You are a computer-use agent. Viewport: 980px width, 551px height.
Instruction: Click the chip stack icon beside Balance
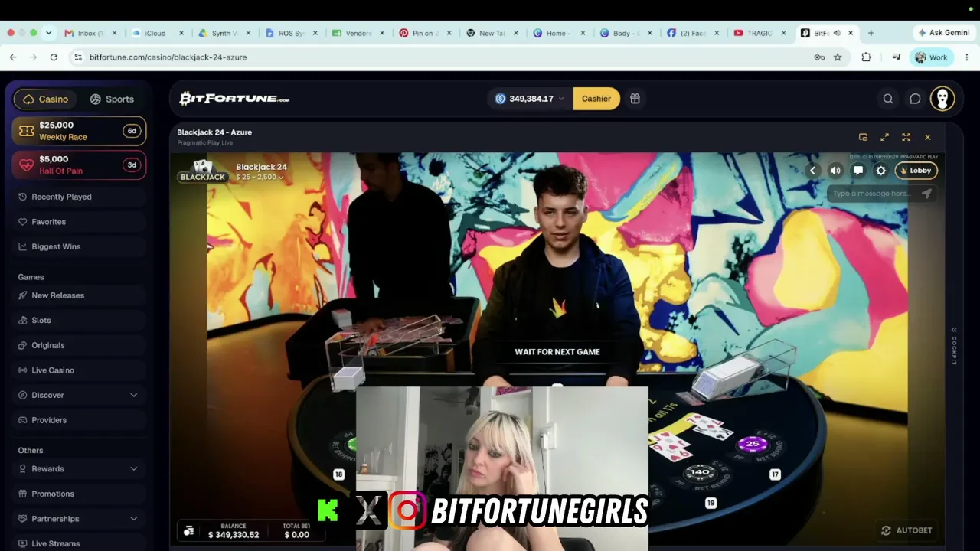click(x=188, y=530)
